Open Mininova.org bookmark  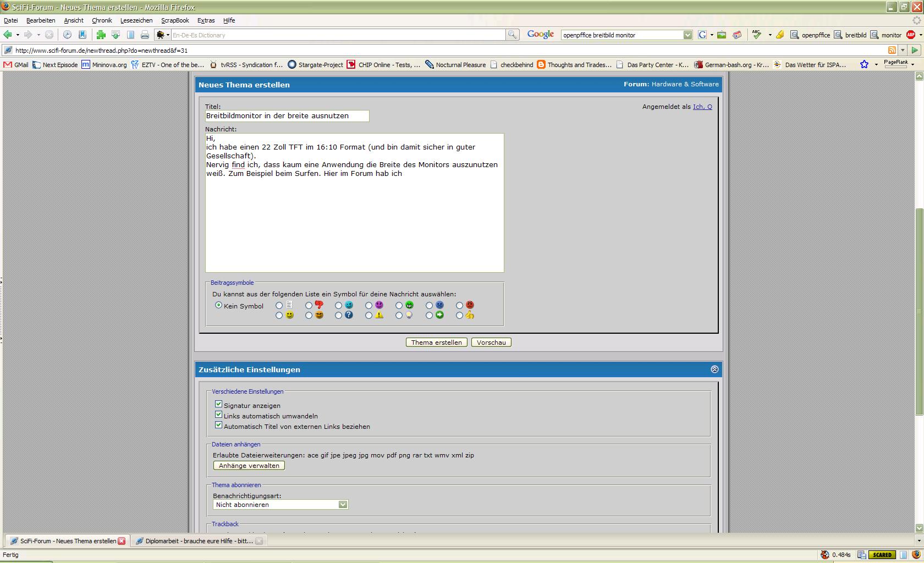pos(105,64)
